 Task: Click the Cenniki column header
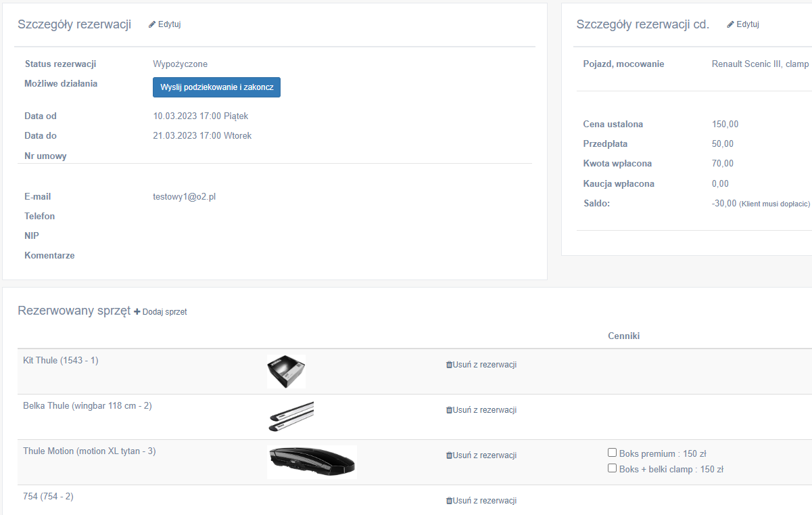tap(623, 336)
